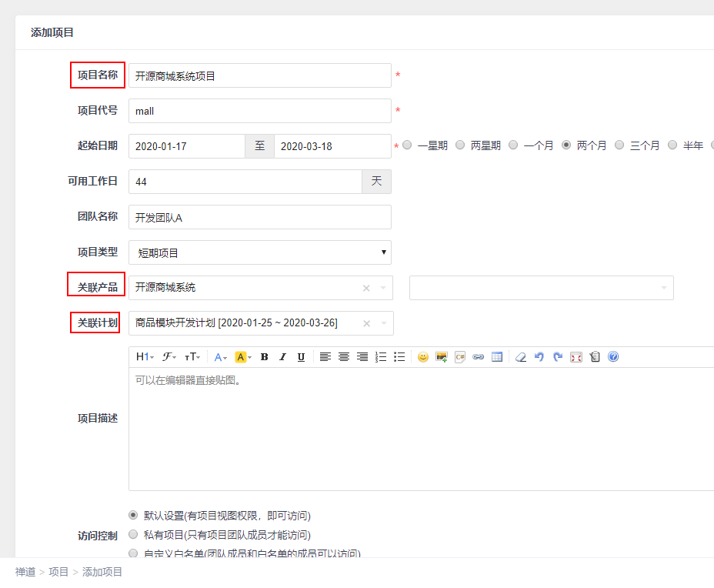Align text left in editor
This screenshot has width=714, height=588.
[325, 357]
